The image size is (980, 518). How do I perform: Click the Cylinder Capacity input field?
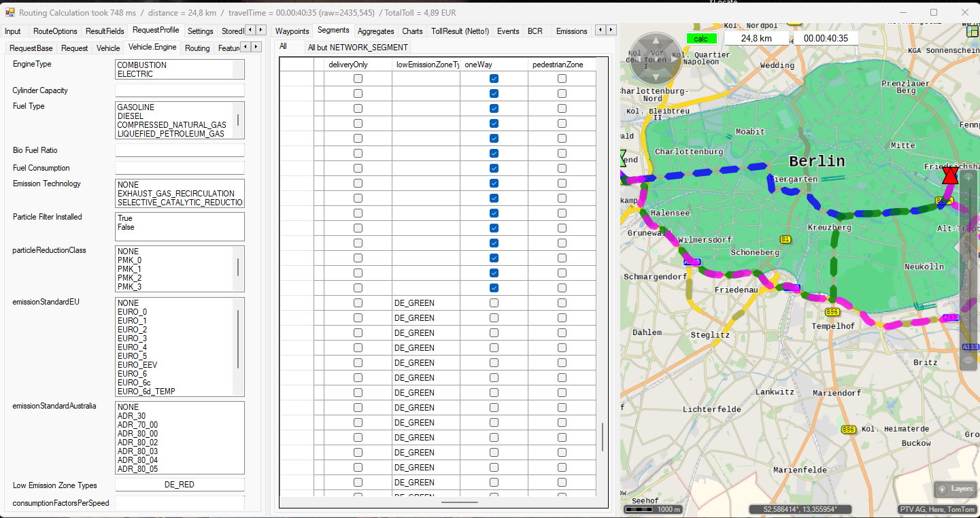(180, 90)
